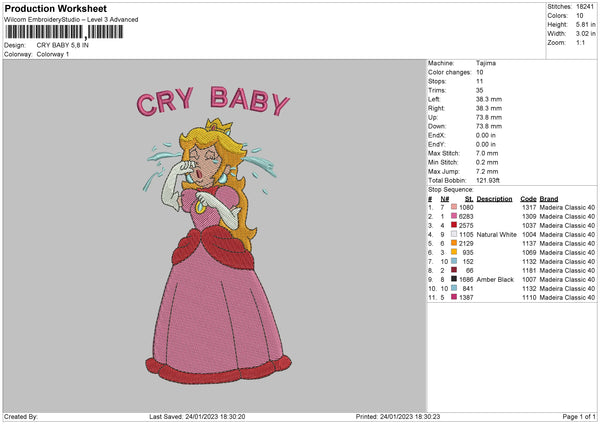Screen dimensions: 600x424
Task: Click the crying princess design preview
Action: [216, 251]
